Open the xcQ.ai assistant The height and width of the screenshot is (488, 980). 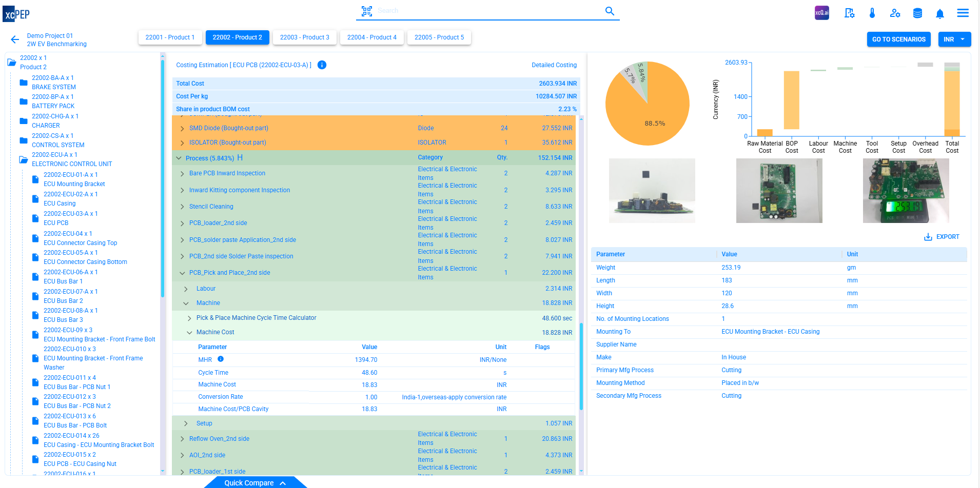point(821,13)
